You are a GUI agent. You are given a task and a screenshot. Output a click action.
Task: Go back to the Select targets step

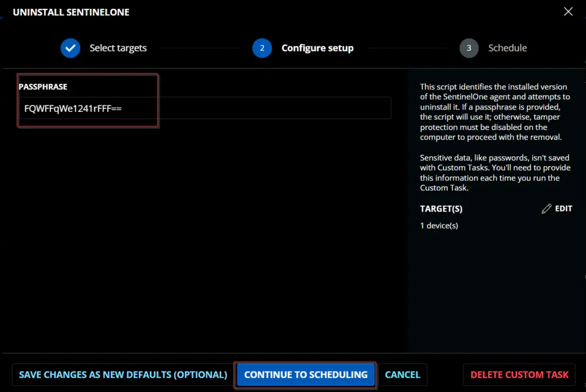pyautogui.click(x=118, y=48)
